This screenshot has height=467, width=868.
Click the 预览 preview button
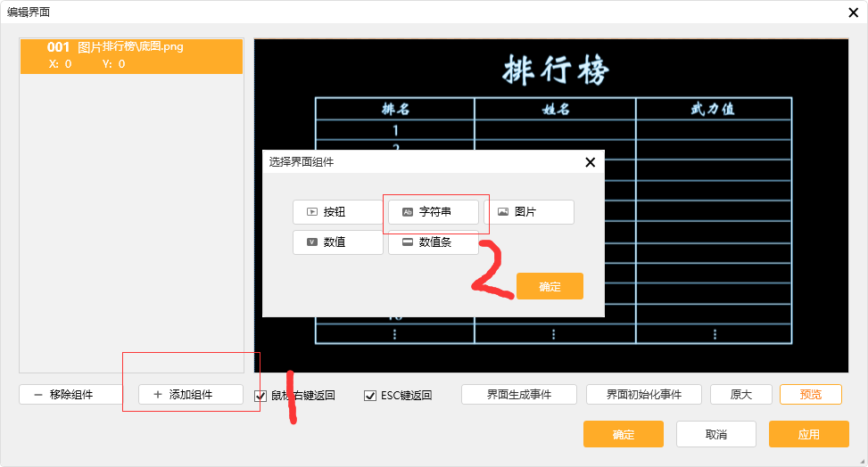click(810, 395)
